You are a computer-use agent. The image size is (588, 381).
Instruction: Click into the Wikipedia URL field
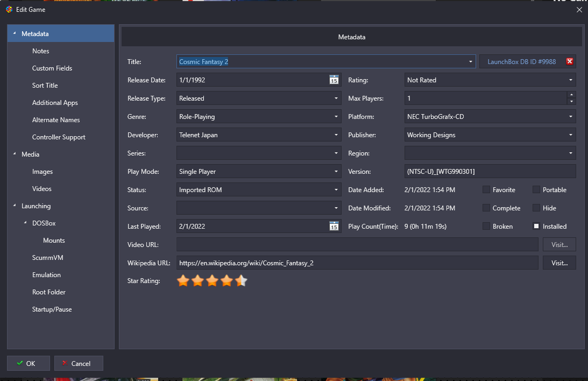(357, 263)
